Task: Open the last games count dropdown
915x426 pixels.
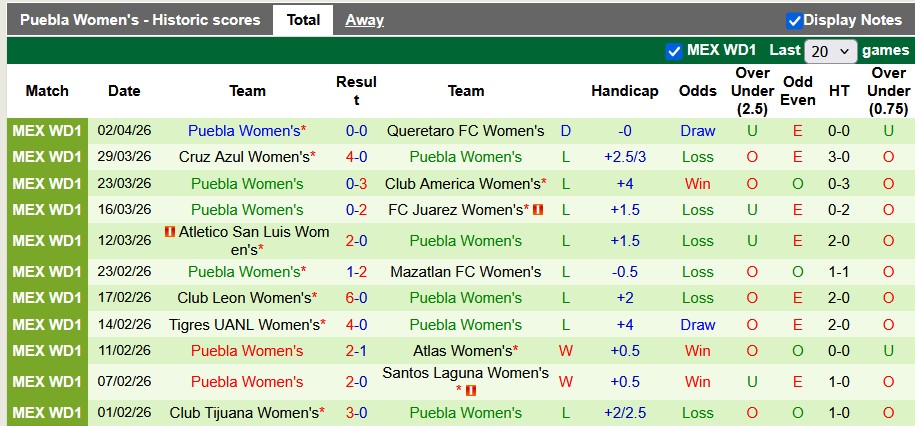Action: pyautogui.click(x=830, y=51)
